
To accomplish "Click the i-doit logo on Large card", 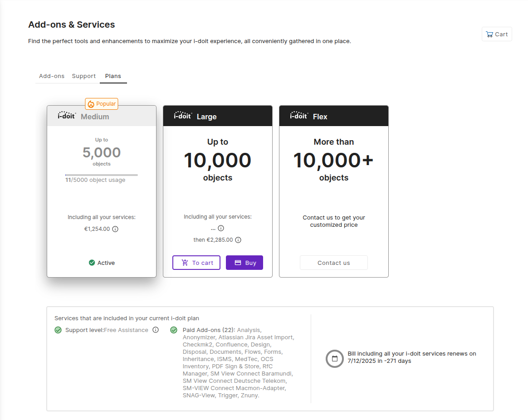I will coord(183,116).
